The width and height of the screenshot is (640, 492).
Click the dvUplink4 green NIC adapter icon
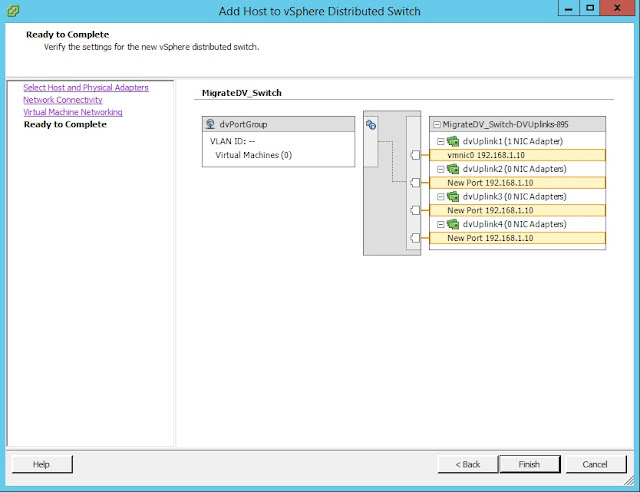(453, 224)
